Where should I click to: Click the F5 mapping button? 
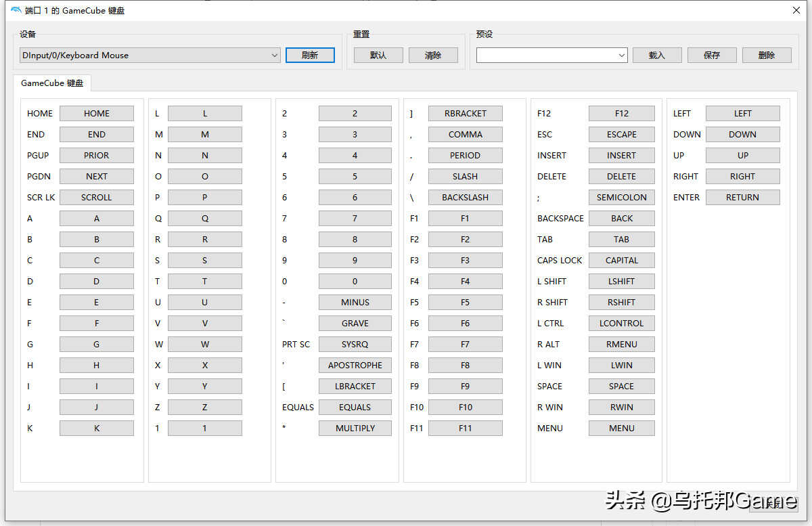coord(466,303)
